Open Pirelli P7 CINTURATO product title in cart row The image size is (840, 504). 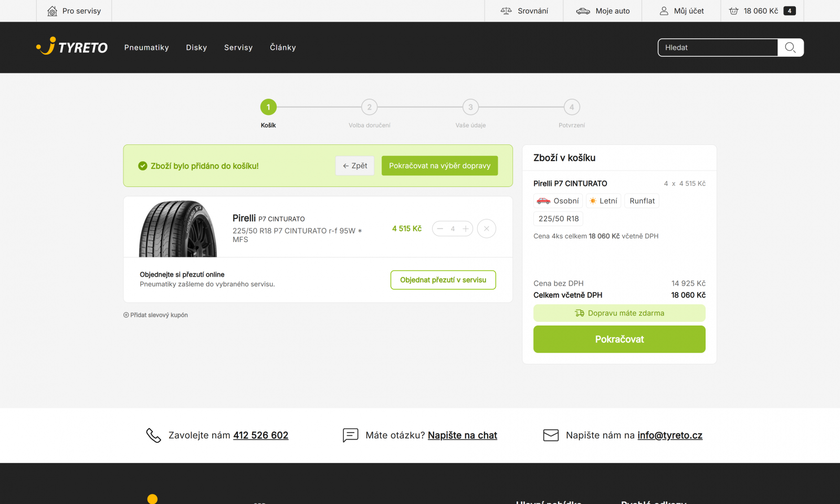coord(268,218)
